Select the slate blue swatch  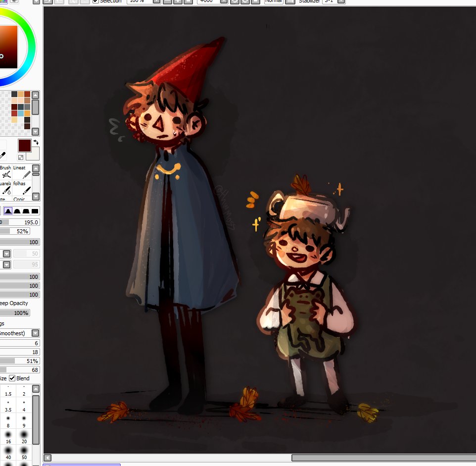point(21,107)
